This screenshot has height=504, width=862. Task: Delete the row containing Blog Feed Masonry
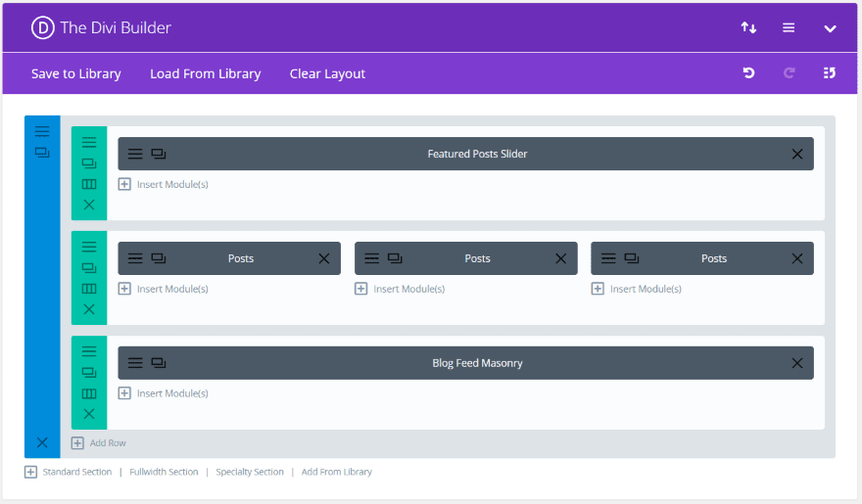(89, 414)
